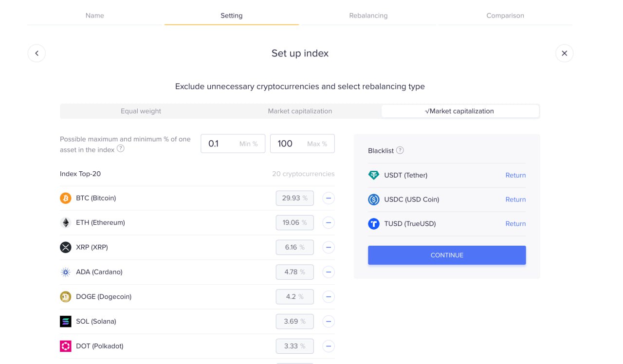
Task: Click the back arrow icon
Action: point(37,53)
